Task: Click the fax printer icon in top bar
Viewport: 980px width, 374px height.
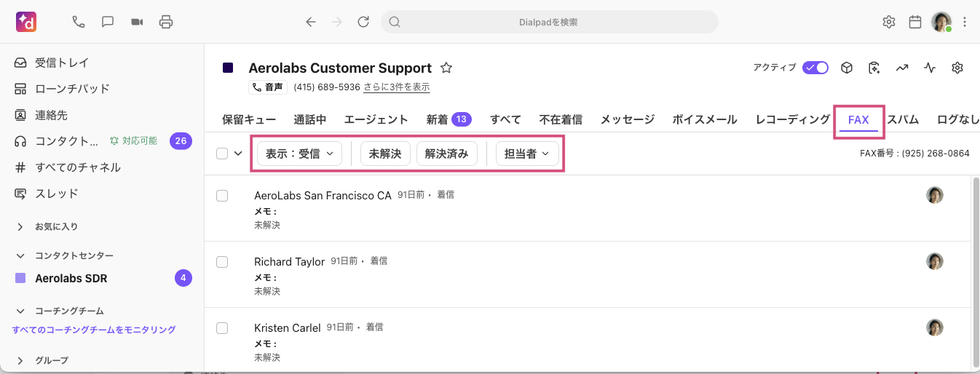Action: pos(166,22)
